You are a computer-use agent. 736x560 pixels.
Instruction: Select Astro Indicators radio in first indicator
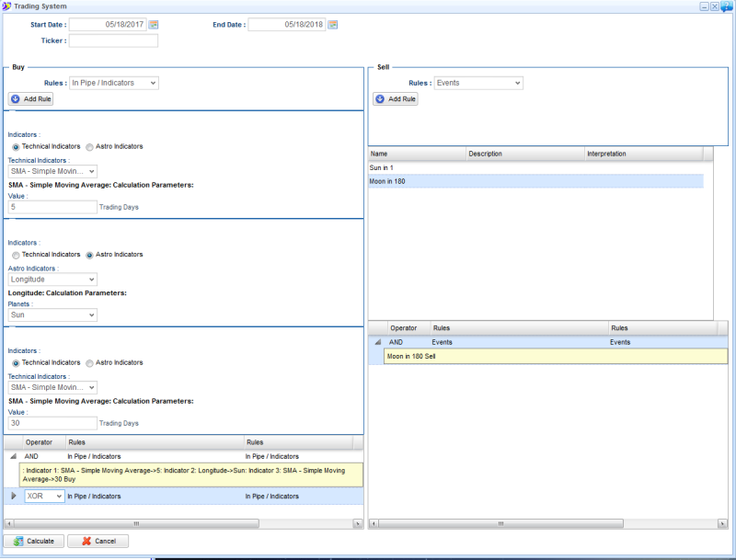click(89, 146)
